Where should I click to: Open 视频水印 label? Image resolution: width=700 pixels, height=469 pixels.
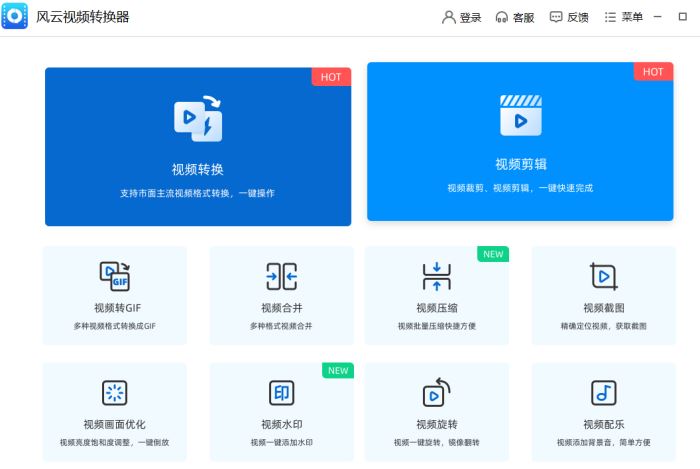[282, 424]
